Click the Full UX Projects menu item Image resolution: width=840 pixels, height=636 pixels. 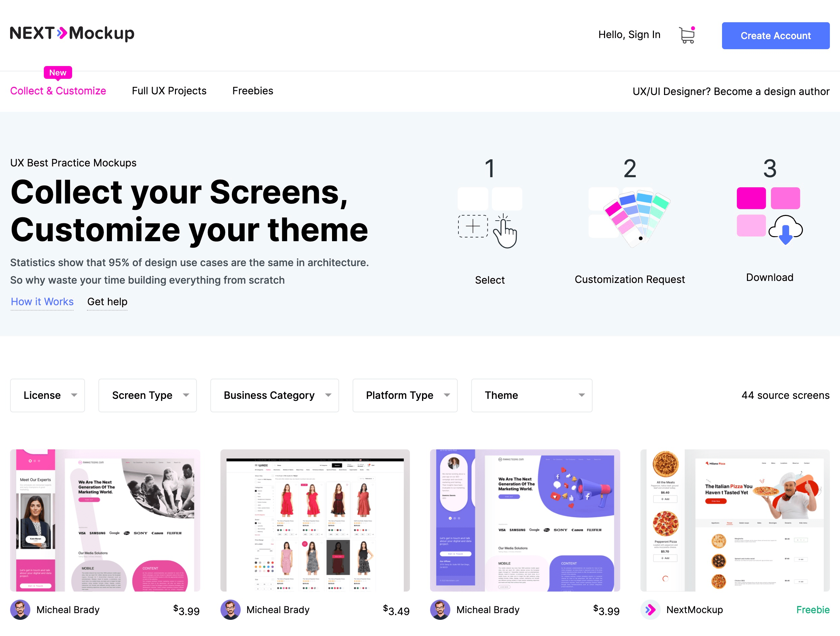[169, 90]
